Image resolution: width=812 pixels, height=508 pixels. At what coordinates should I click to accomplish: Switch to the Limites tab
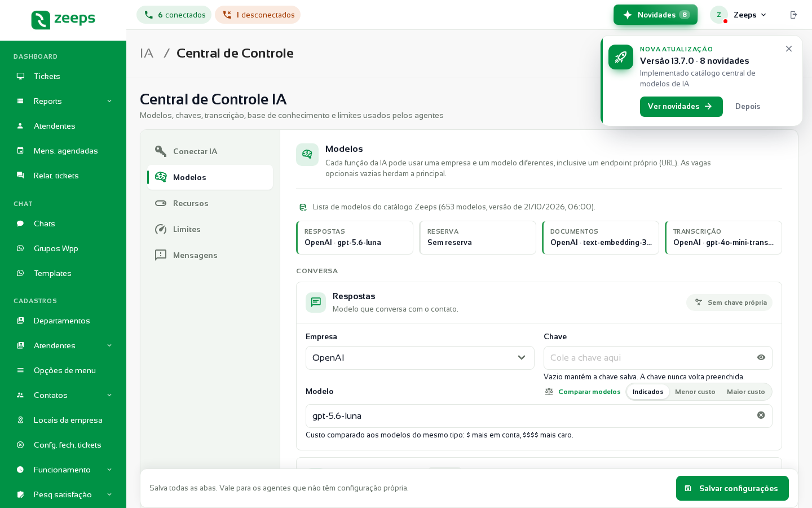click(210, 229)
